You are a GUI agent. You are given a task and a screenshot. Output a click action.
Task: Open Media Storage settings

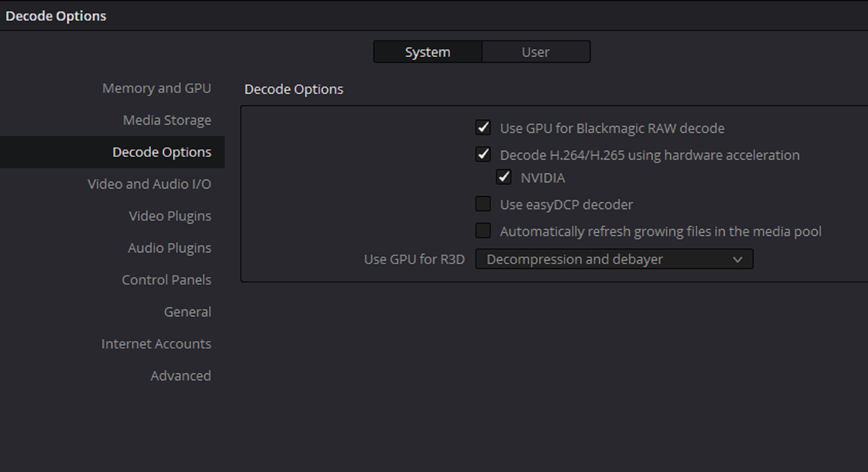pos(167,120)
